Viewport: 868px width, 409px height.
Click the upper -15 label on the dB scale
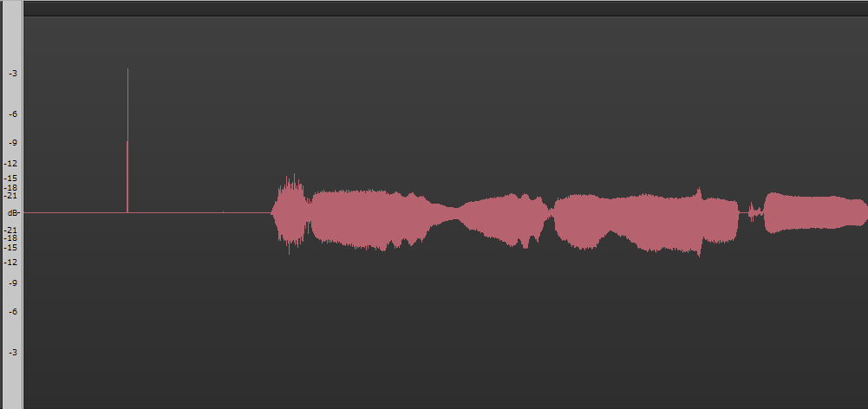coord(11,179)
